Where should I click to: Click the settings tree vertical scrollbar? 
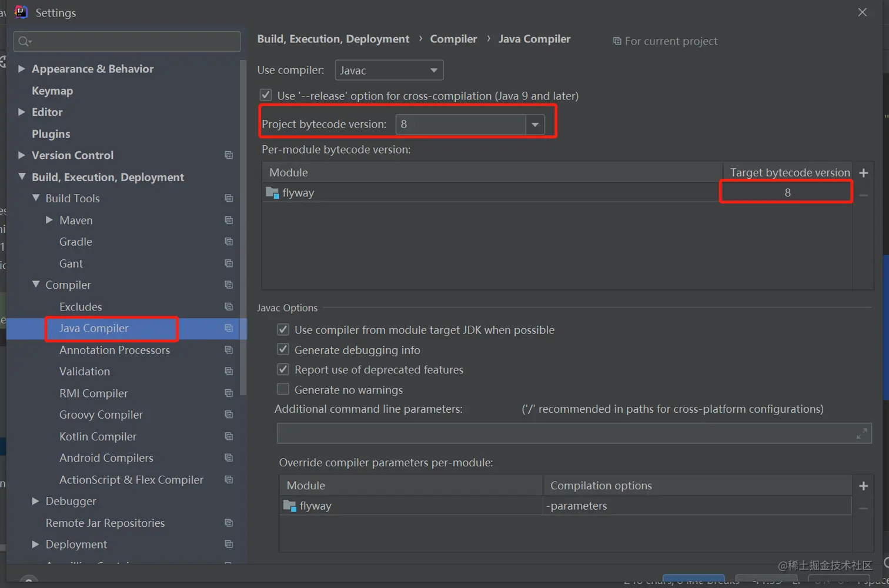[243, 228]
